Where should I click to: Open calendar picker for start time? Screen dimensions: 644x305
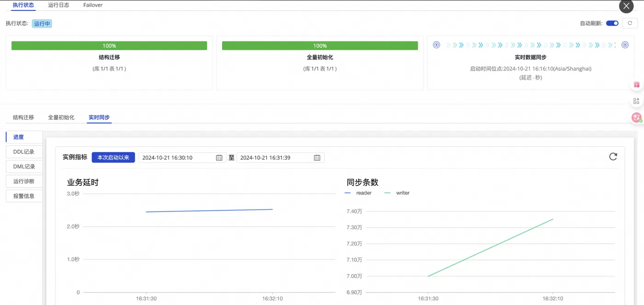coord(219,158)
